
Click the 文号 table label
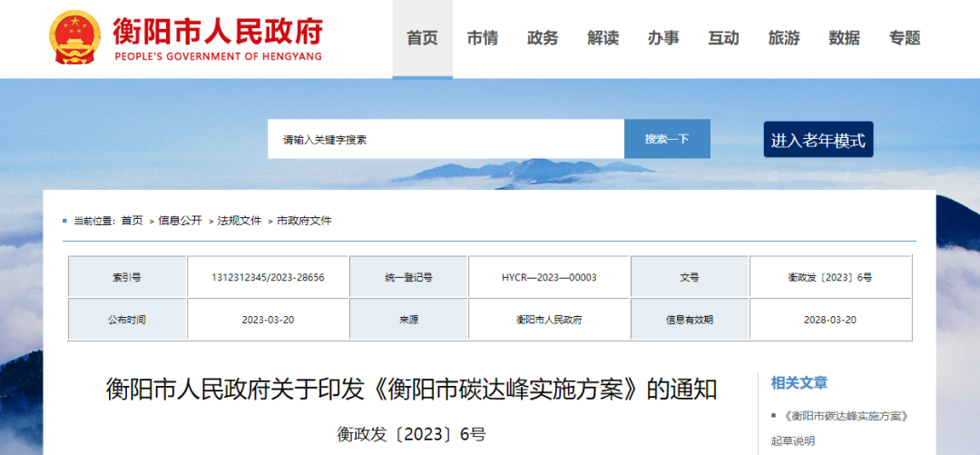690,277
